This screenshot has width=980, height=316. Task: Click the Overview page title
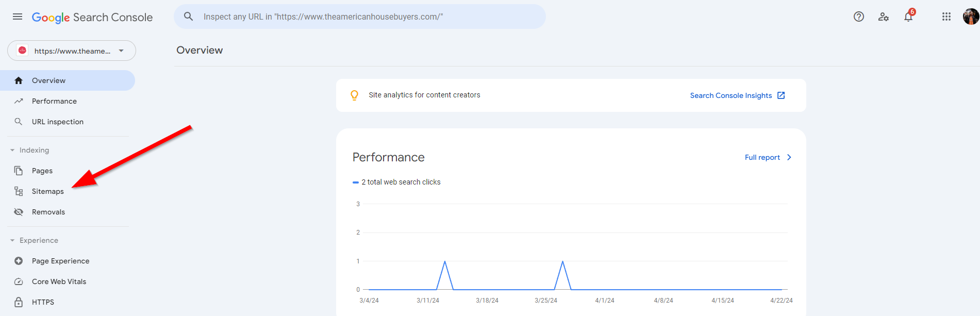[200, 50]
